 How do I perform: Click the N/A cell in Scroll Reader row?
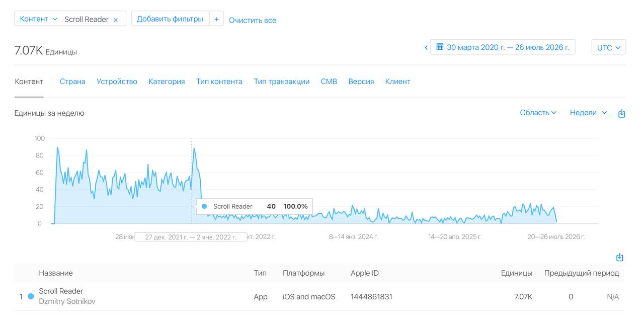613,296
